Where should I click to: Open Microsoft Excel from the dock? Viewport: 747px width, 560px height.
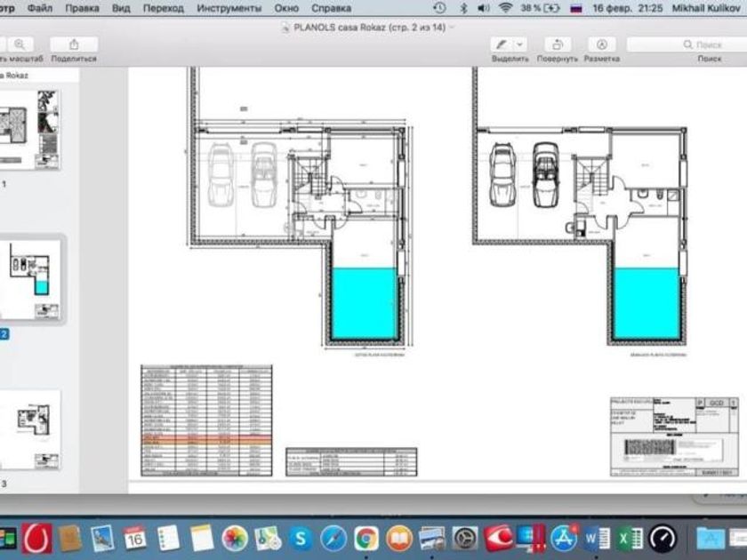point(630,539)
